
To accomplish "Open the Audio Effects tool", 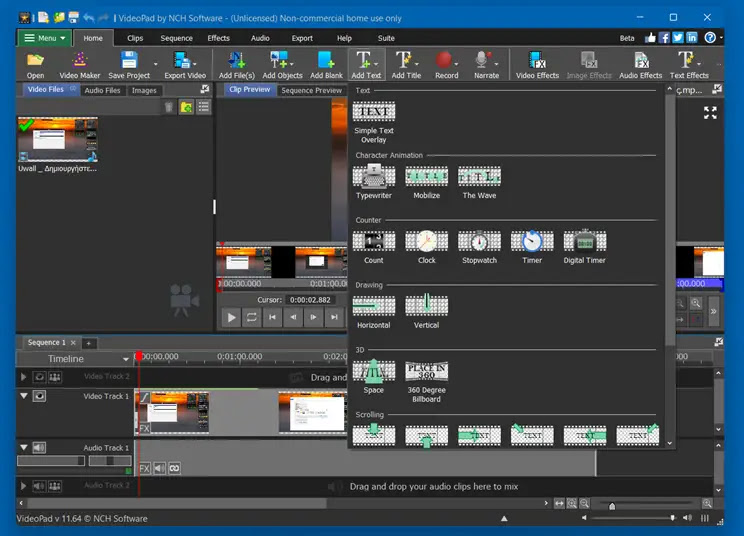I will [640, 65].
